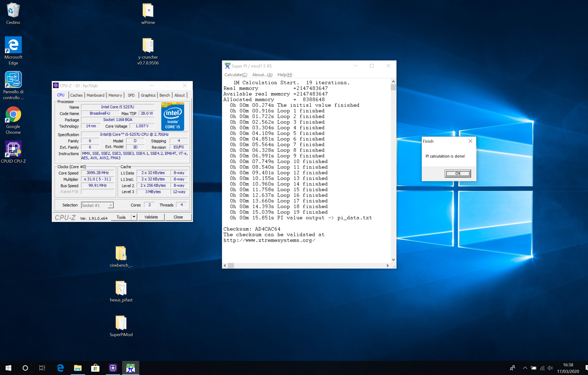
Task: Maximize the Super PI window
Action: point(372,66)
